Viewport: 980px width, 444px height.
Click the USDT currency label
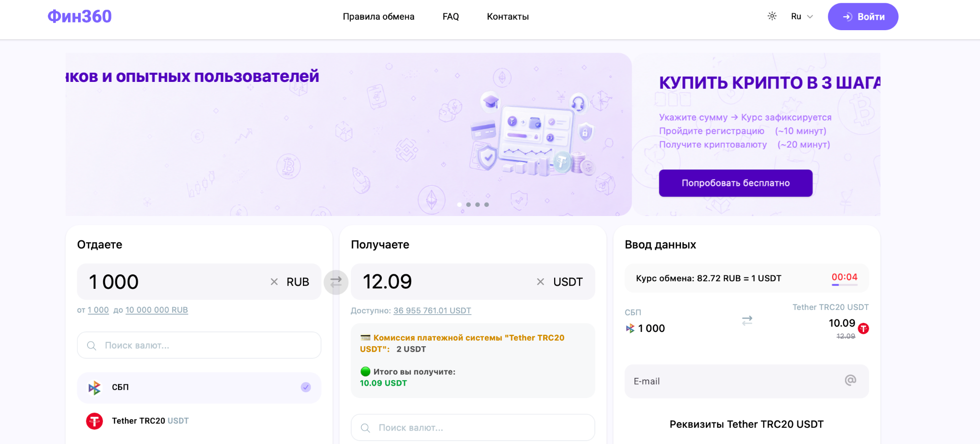[568, 282]
